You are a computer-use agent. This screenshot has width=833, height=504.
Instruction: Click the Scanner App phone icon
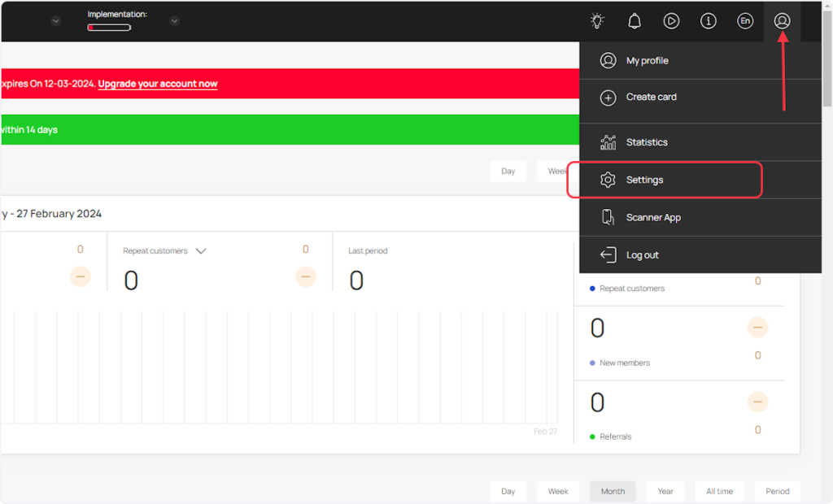coord(608,217)
